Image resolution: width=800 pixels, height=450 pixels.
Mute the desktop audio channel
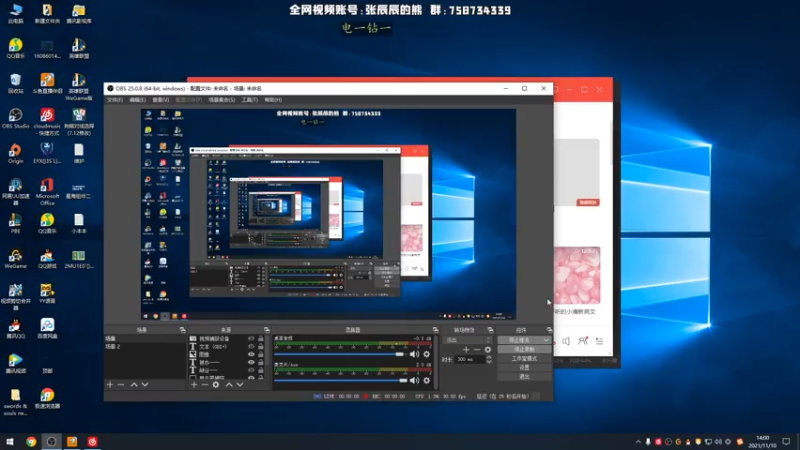point(414,354)
